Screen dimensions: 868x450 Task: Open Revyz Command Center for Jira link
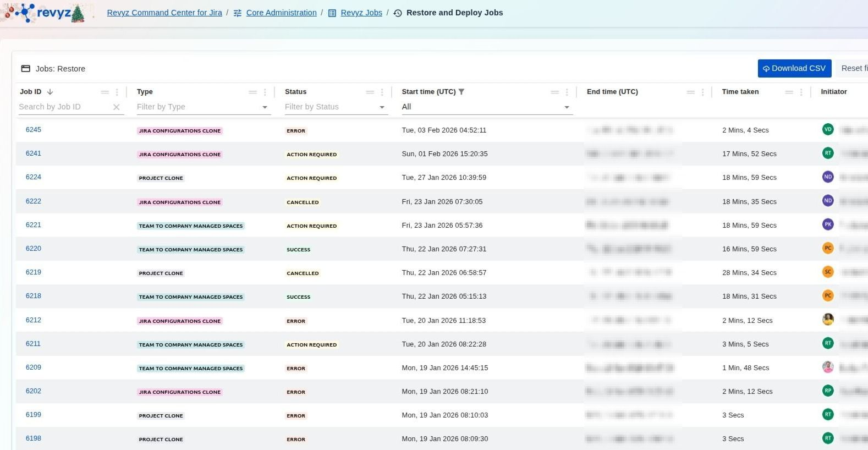tap(164, 13)
